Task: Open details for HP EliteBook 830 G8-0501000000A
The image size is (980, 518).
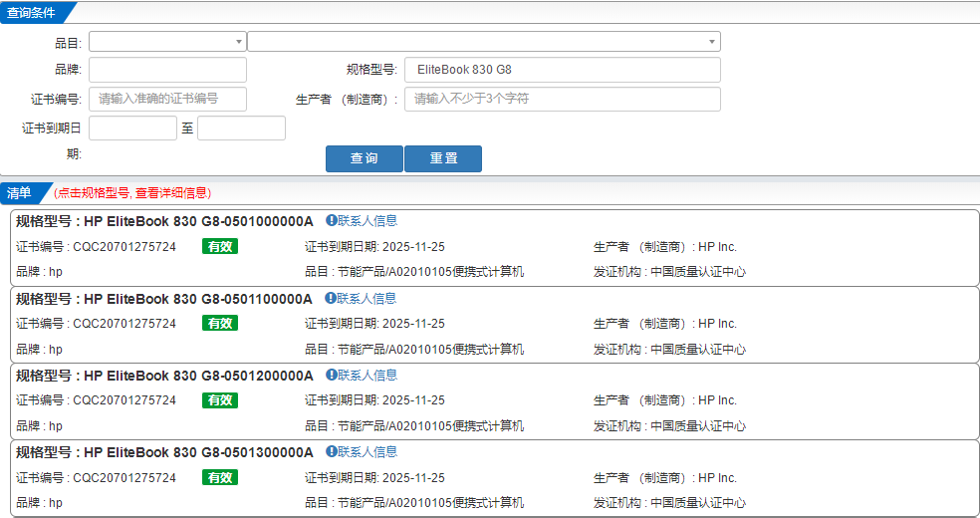Action: coord(198,221)
